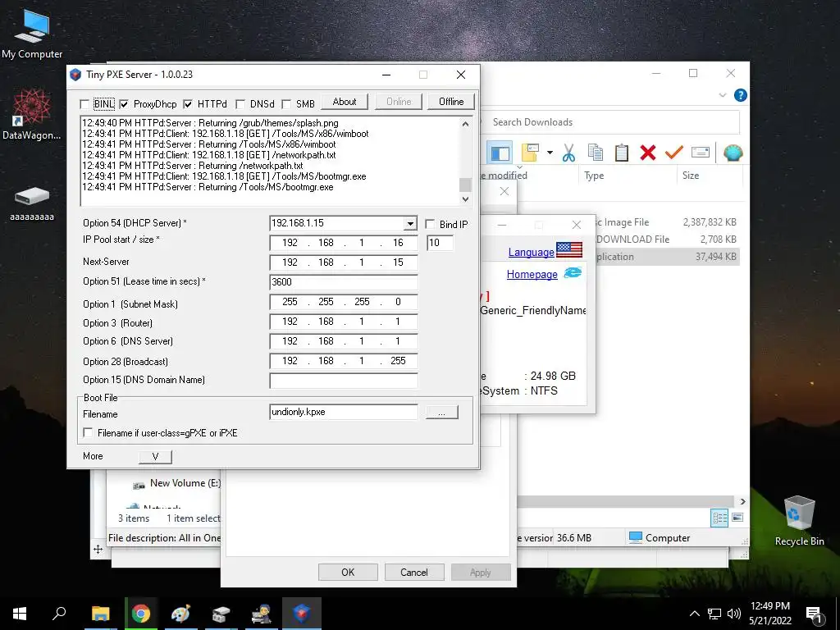The width and height of the screenshot is (840, 630).
Task: Check the SMB option
Action: 286,104
